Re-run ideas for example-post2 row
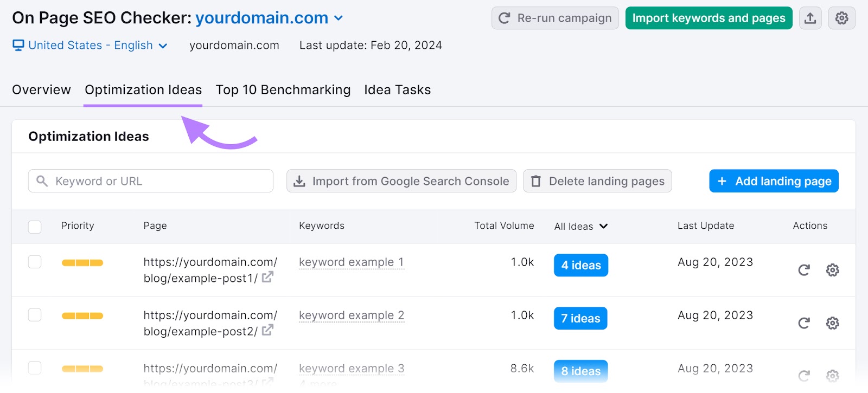 804,323
